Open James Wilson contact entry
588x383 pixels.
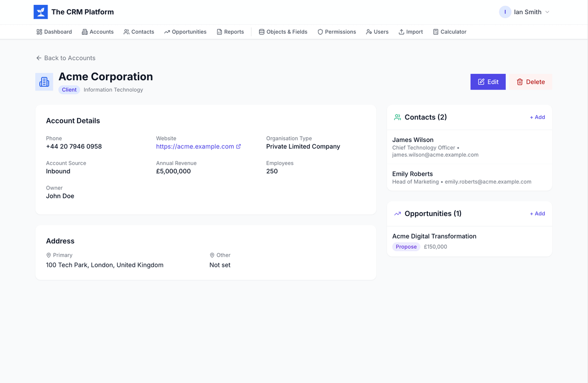413,140
